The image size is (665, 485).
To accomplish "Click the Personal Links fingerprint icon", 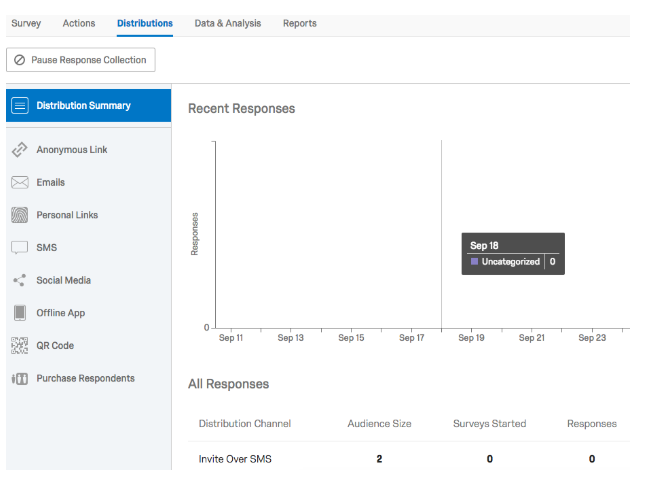I will click(x=20, y=215).
